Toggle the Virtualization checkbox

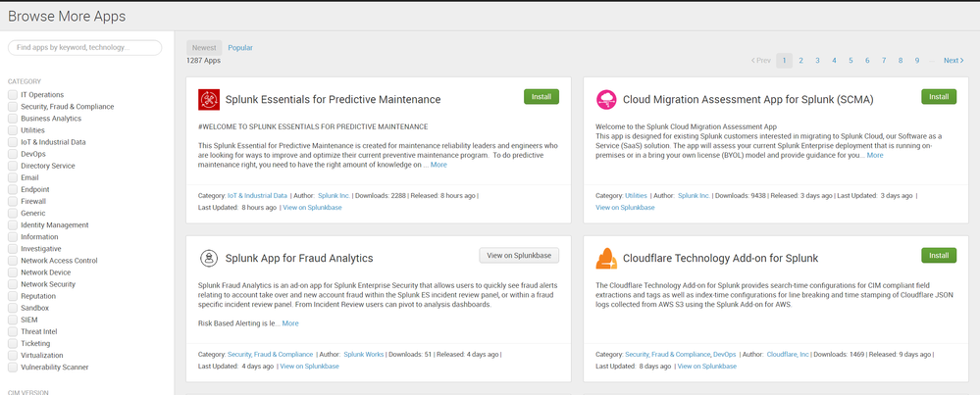(13, 356)
